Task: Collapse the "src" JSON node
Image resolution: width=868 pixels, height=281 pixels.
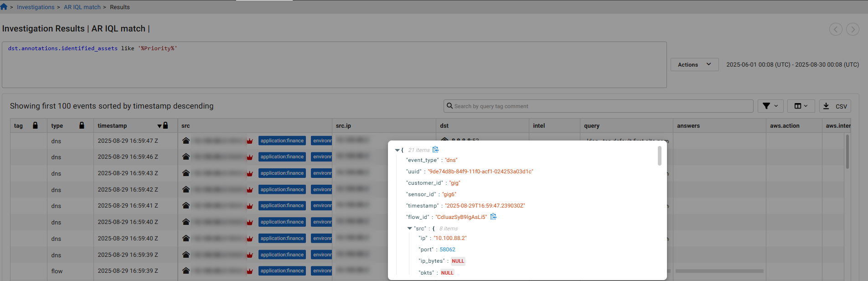Action: pyautogui.click(x=409, y=229)
